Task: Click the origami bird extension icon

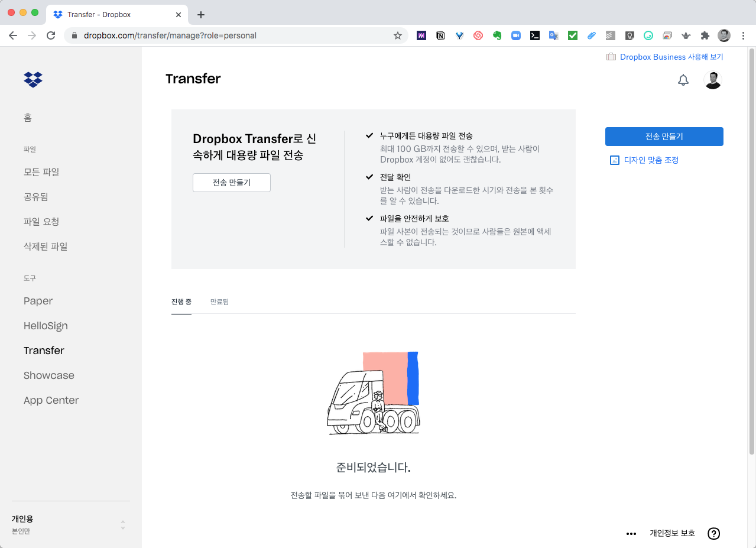Action: tap(686, 35)
